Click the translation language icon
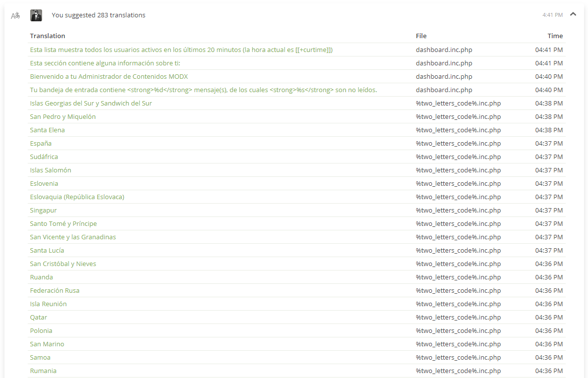The image size is (588, 378). [15, 15]
